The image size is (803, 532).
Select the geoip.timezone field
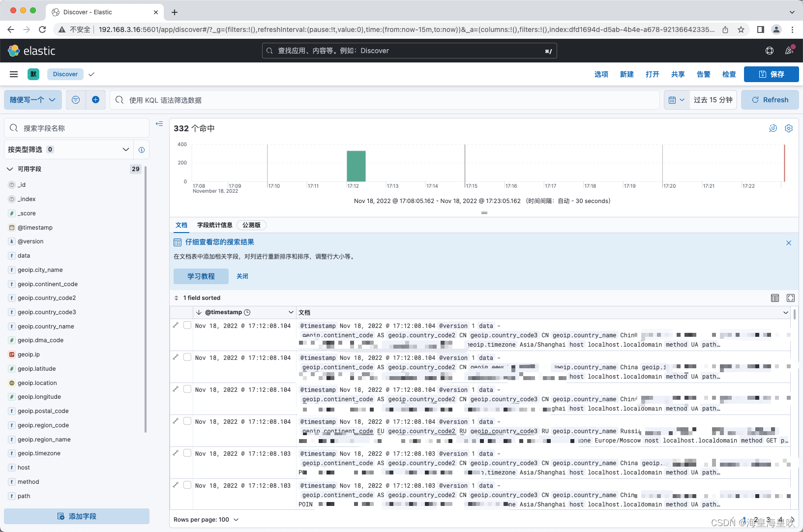(x=39, y=453)
